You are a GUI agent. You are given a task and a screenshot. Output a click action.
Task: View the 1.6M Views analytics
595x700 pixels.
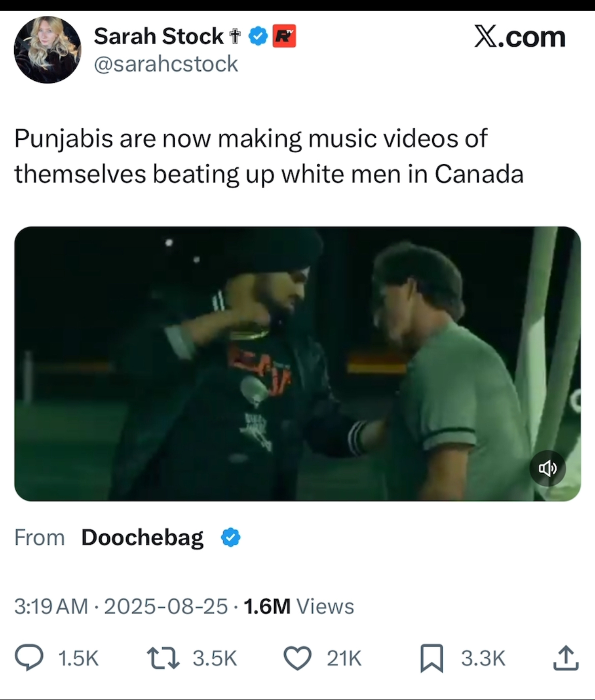(299, 606)
